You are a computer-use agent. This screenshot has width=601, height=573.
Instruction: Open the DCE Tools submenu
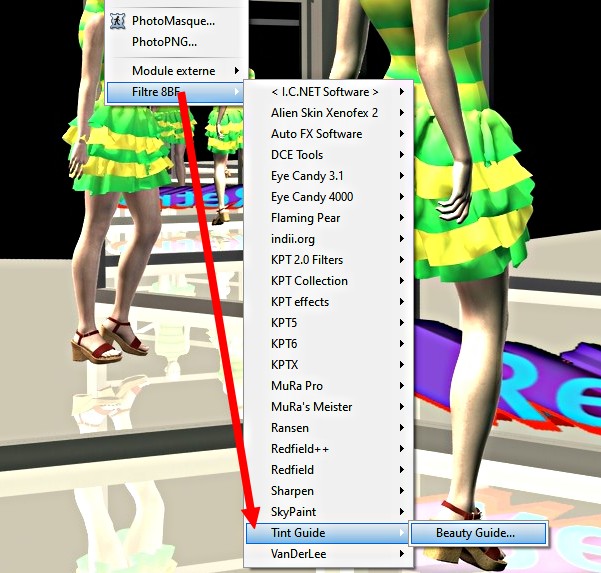(x=328, y=155)
